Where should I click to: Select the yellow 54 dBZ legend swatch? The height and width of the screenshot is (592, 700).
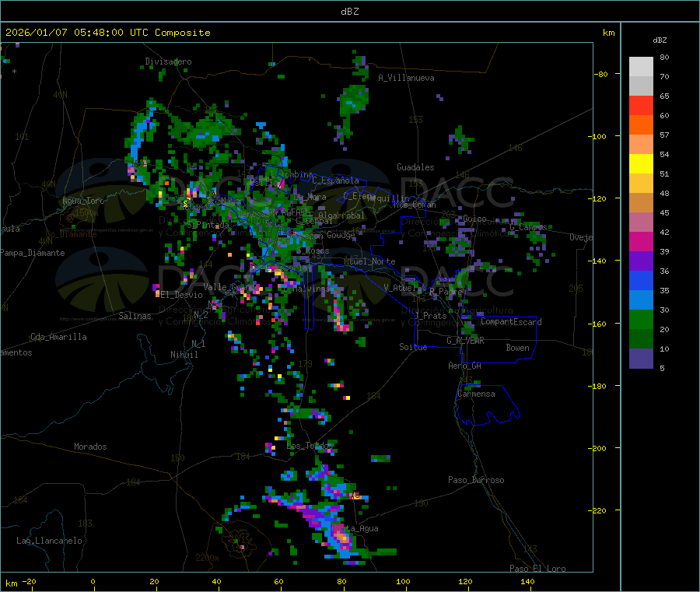pyautogui.click(x=641, y=164)
